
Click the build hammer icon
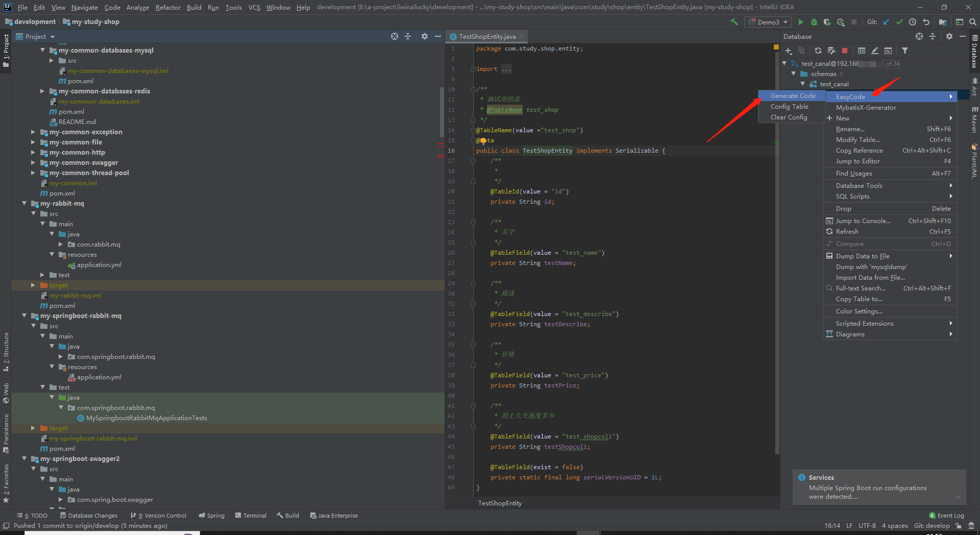(x=734, y=22)
